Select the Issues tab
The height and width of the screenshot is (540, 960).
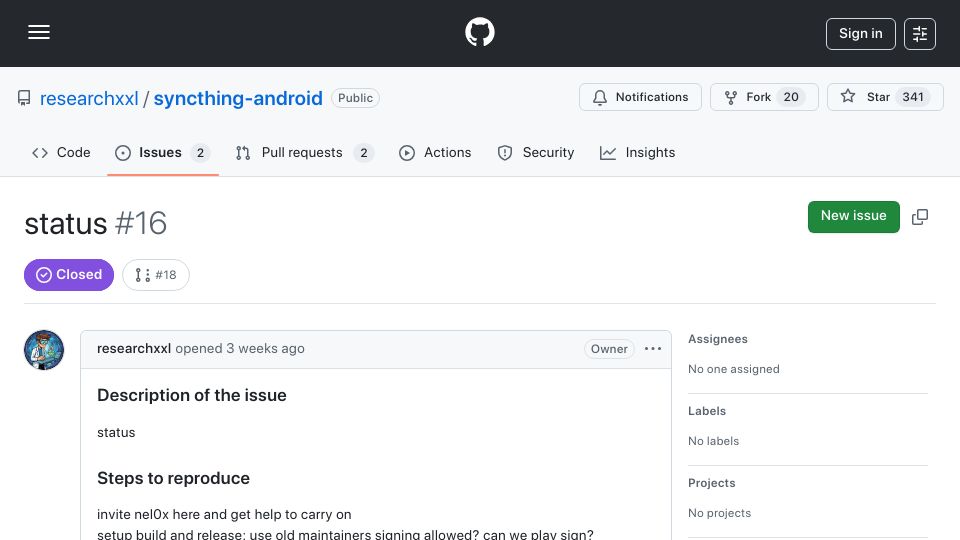162,152
